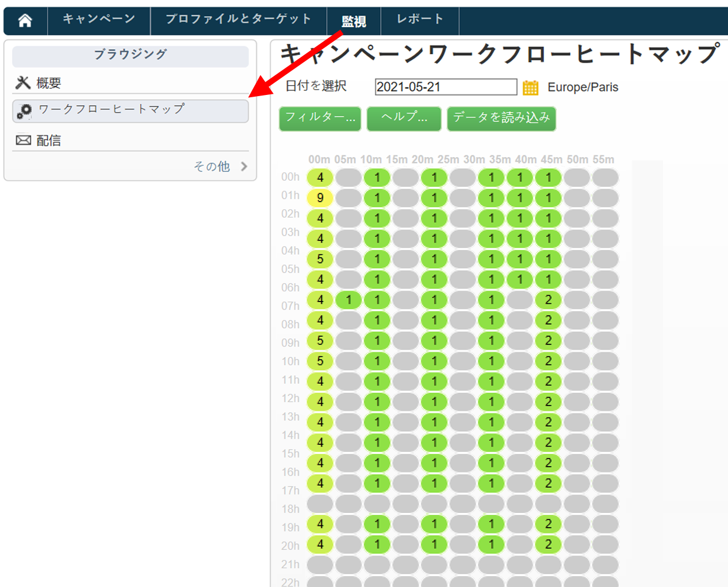
Task: Click the 12h 20m cell showing 1
Action: click(434, 402)
